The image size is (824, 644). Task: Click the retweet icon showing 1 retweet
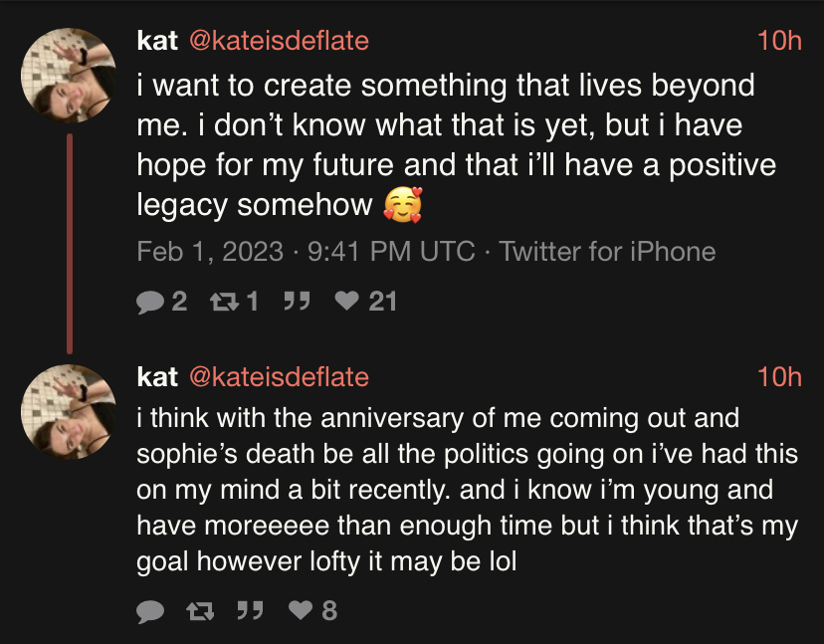point(222,301)
